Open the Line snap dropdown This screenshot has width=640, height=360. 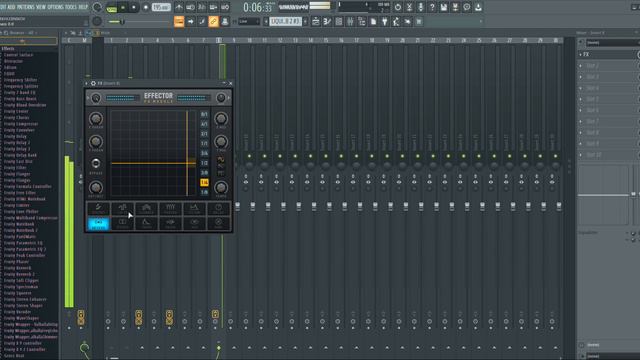tap(249, 22)
